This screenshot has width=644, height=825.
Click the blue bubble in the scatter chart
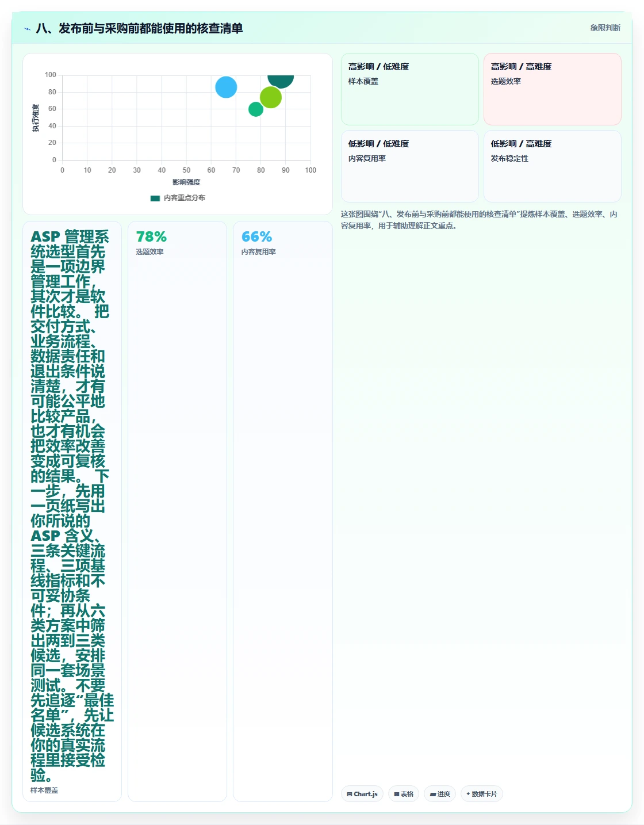pos(226,87)
